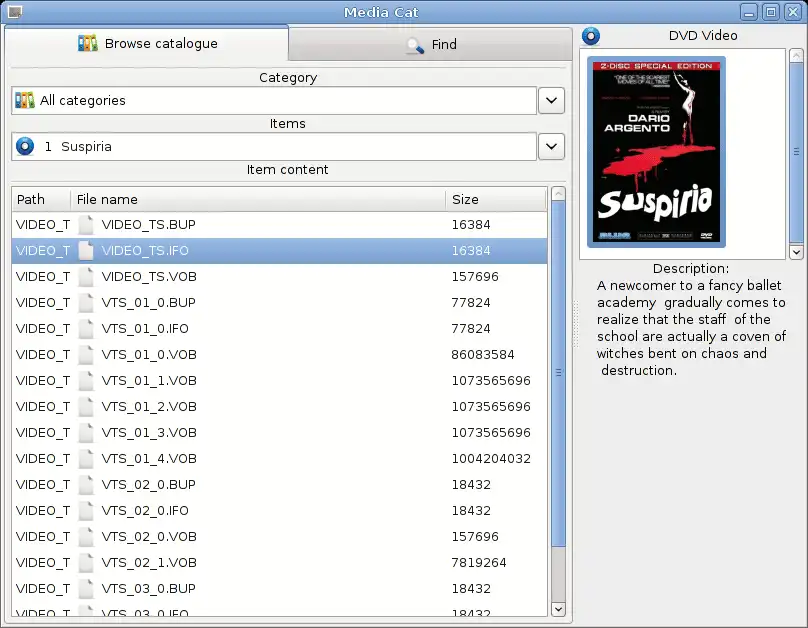Select the VTS_01_4.VOB file row

[279, 459]
